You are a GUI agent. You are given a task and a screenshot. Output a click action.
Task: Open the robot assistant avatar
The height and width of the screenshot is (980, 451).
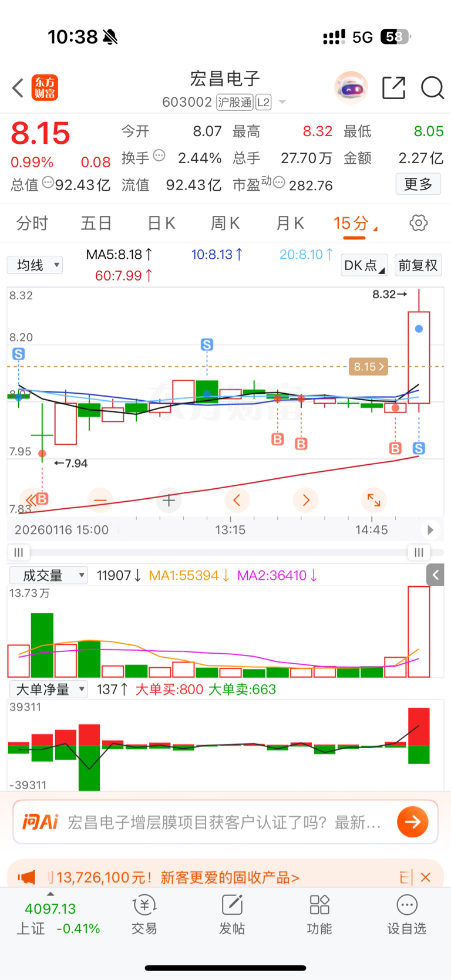(351, 88)
